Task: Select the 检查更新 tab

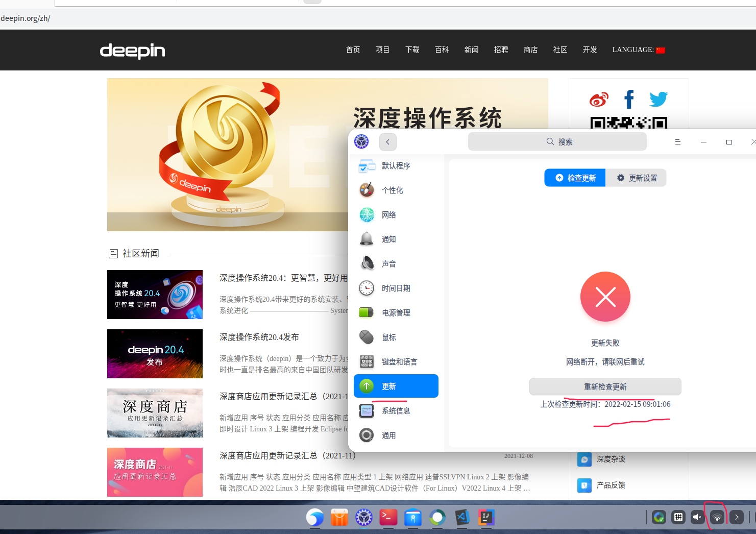Action: 574,178
